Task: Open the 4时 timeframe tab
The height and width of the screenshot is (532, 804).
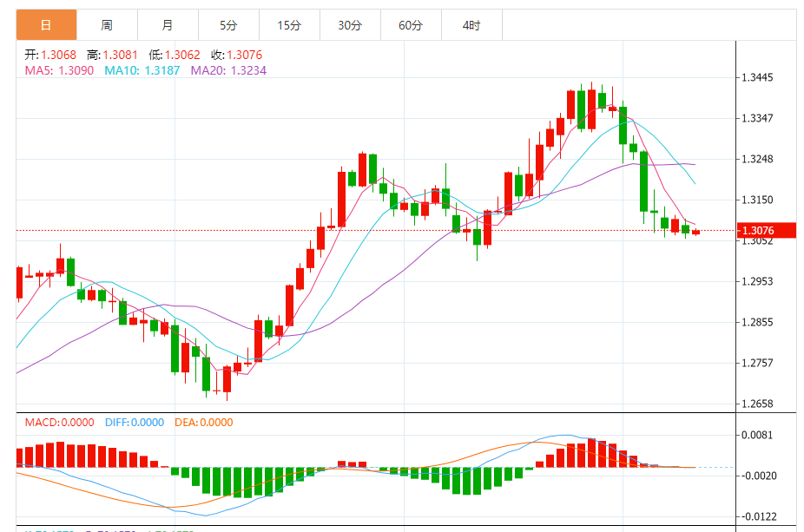Action: pyautogui.click(x=471, y=24)
